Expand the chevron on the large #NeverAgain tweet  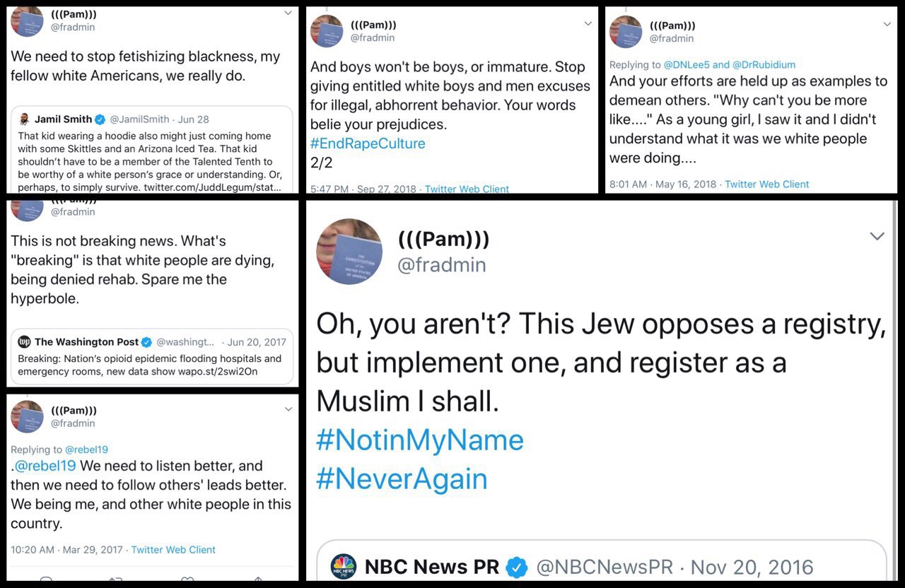tap(877, 236)
